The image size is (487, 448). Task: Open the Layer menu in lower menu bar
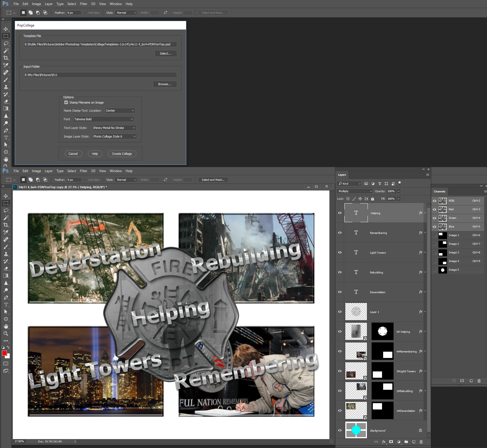[x=49, y=171]
